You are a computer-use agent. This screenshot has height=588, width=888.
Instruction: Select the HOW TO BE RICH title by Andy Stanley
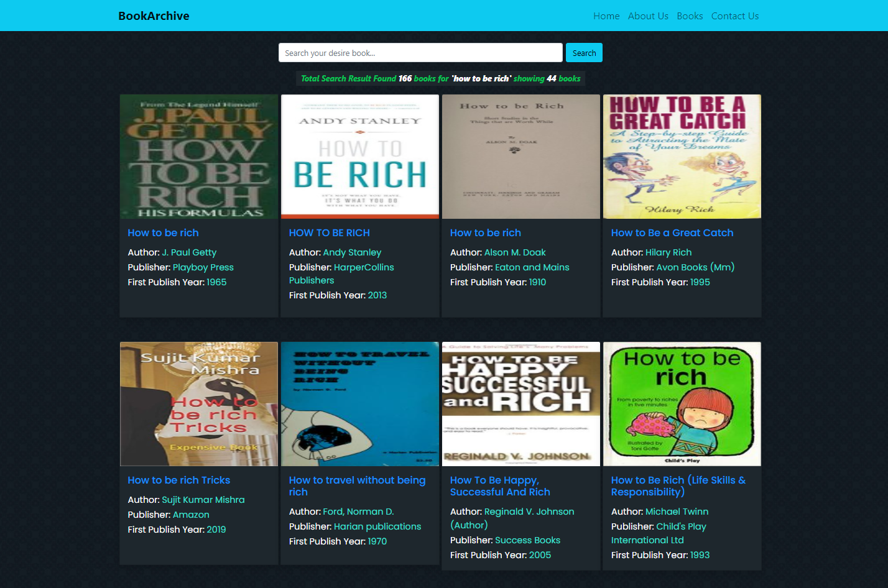coord(330,232)
